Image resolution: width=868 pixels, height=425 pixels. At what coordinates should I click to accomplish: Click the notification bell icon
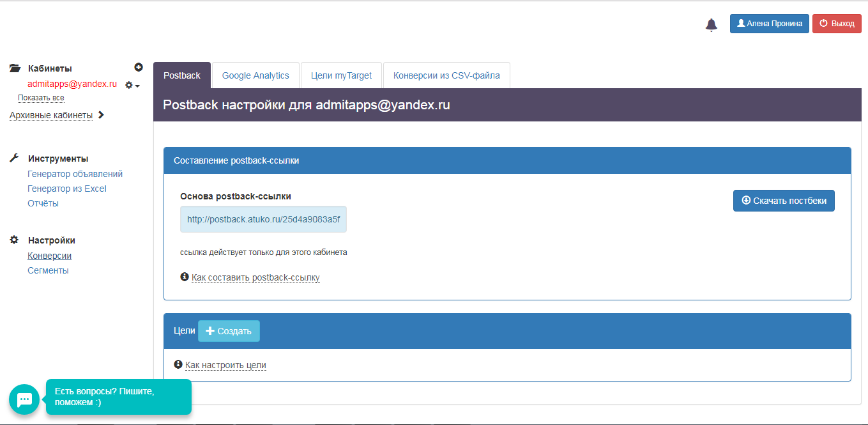[711, 24]
